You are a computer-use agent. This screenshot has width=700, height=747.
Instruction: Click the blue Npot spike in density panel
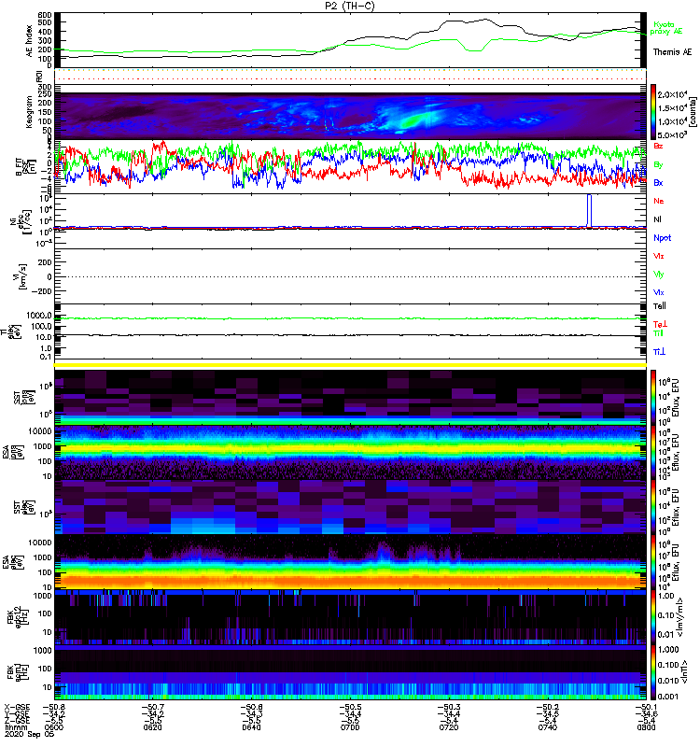point(590,211)
